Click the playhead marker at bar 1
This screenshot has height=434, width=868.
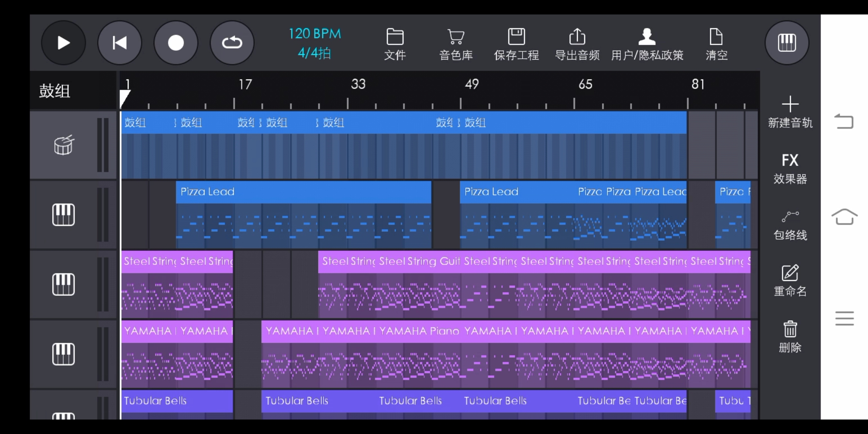point(125,99)
